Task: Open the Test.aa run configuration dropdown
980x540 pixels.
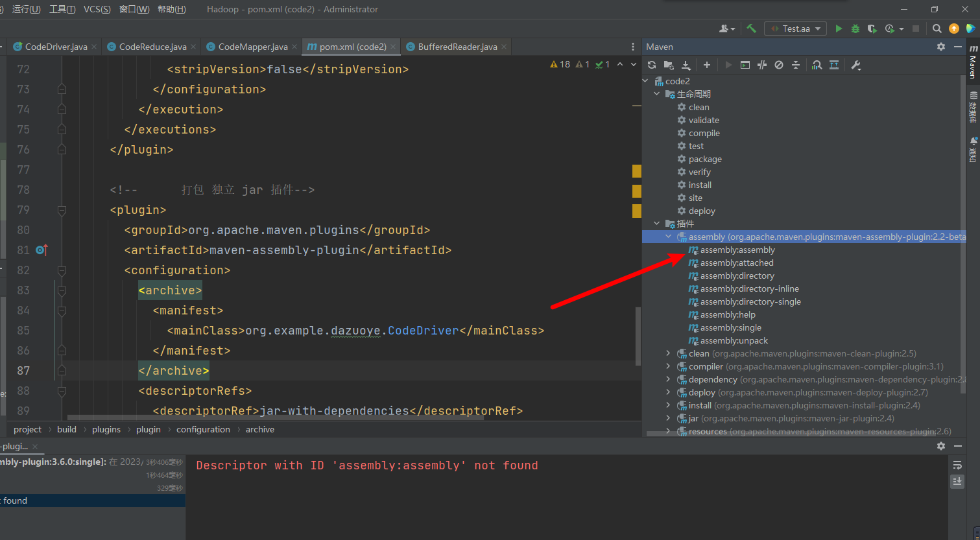Action: (796, 29)
